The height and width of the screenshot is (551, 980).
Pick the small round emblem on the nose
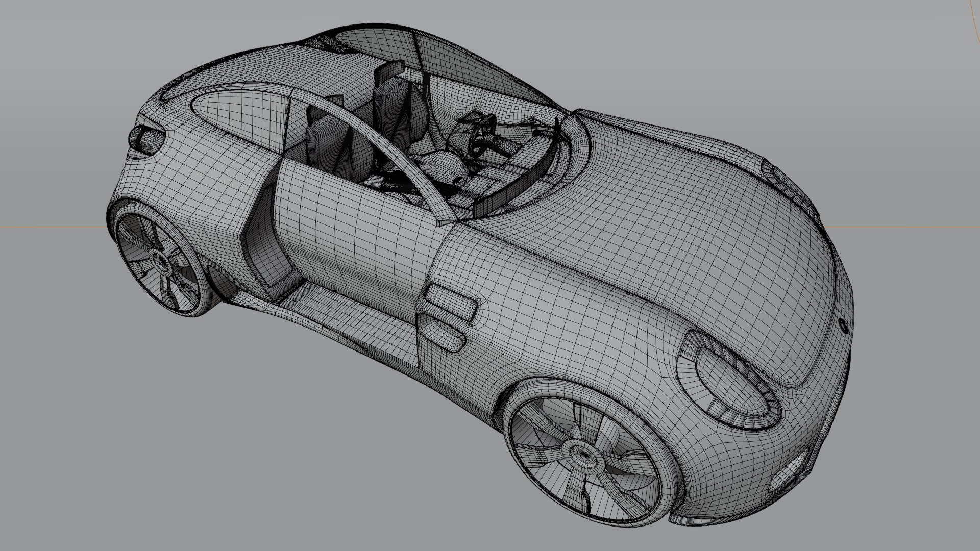pos(843,326)
